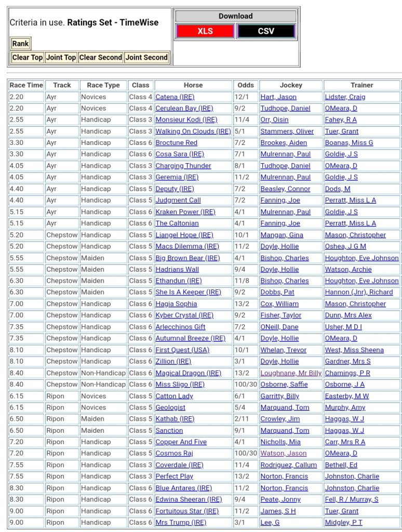Select the Joint Top filter
This screenshot has height=532, width=402.
click(x=61, y=58)
